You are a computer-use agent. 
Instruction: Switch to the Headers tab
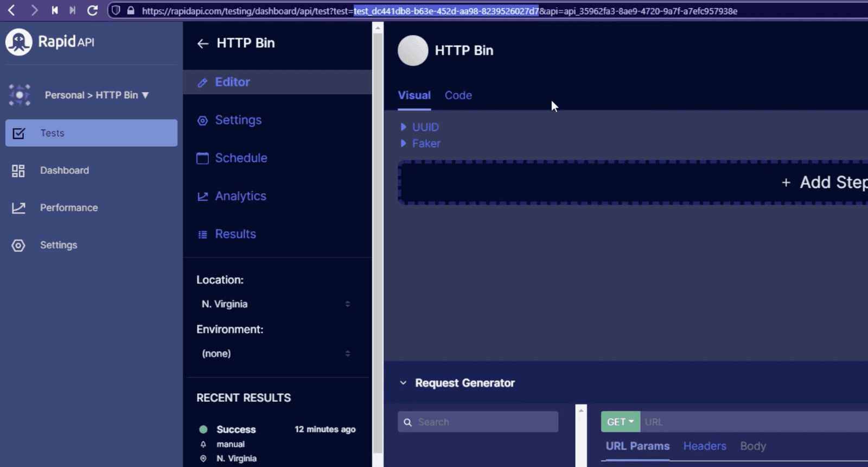click(705, 446)
